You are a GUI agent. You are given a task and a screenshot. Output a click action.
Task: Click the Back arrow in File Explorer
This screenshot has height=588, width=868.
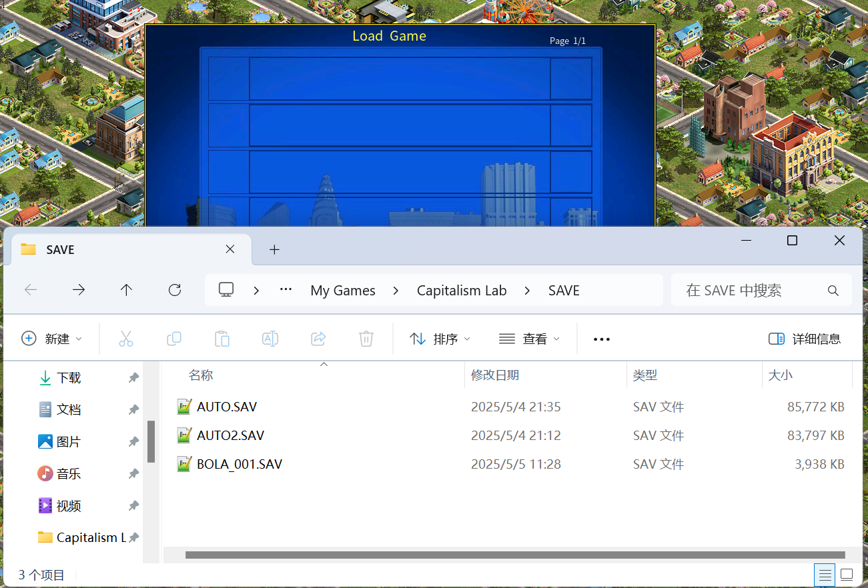pyautogui.click(x=31, y=290)
